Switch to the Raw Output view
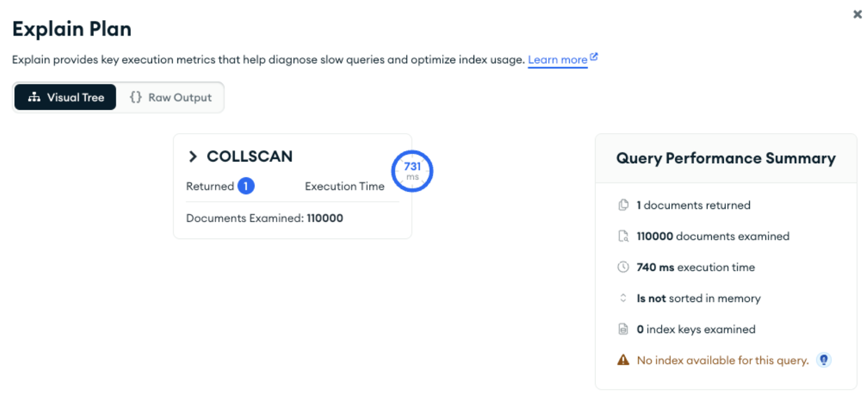Screen dimensions: 868x398 click(171, 97)
